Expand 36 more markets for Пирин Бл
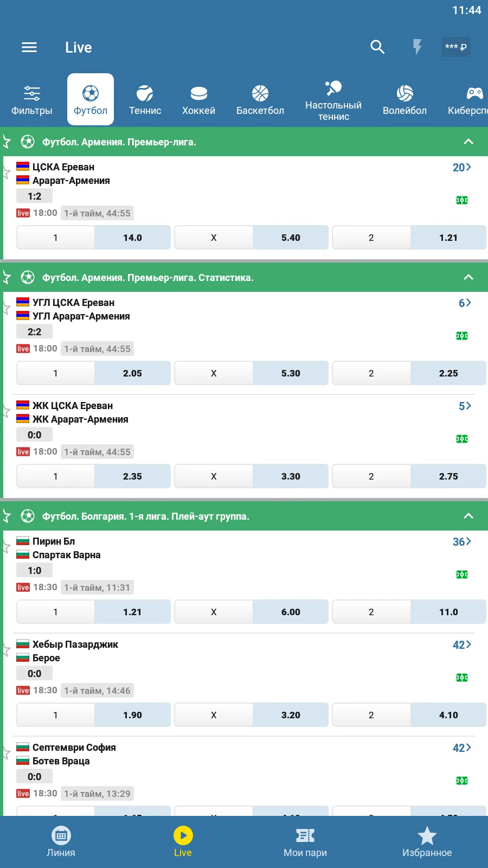The image size is (488, 868). click(x=461, y=541)
